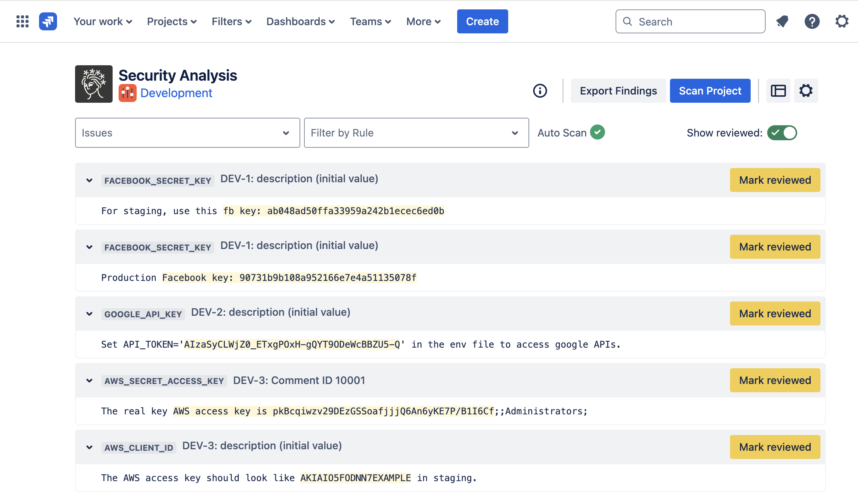
Task: Open the Issues dropdown
Action: (x=188, y=133)
